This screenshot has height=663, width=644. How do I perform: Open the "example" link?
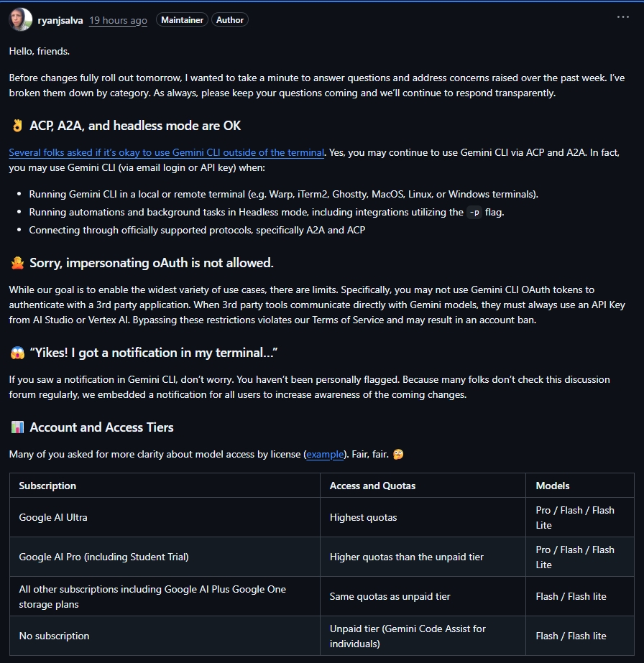pos(325,454)
